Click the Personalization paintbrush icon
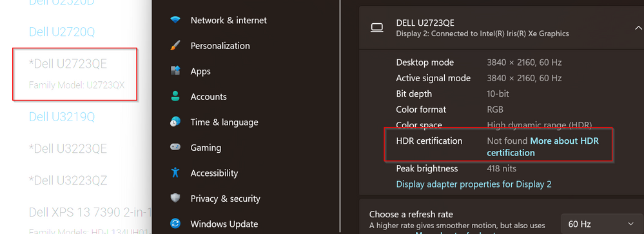This screenshot has height=234, width=644. click(x=175, y=46)
